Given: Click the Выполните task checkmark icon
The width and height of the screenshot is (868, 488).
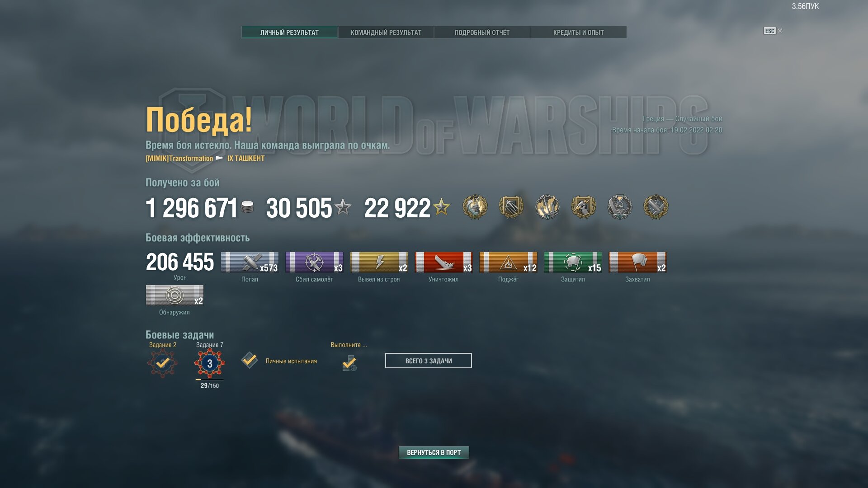Looking at the screenshot, I should click(x=349, y=363).
